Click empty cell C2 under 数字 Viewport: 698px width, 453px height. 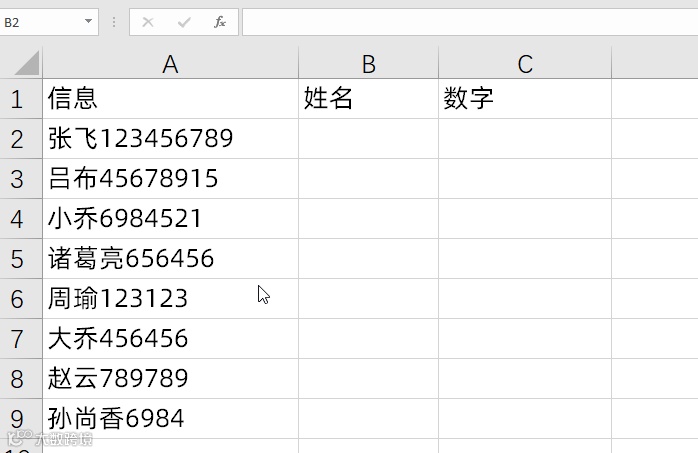click(x=525, y=138)
